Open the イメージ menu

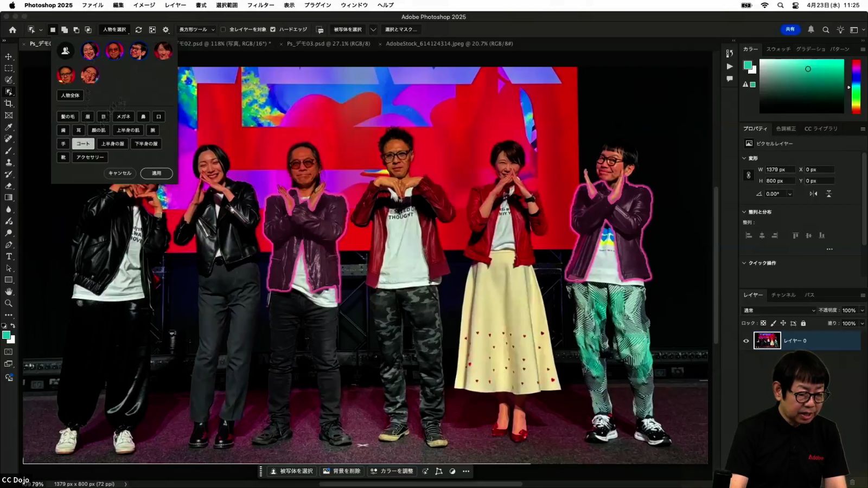144,5
